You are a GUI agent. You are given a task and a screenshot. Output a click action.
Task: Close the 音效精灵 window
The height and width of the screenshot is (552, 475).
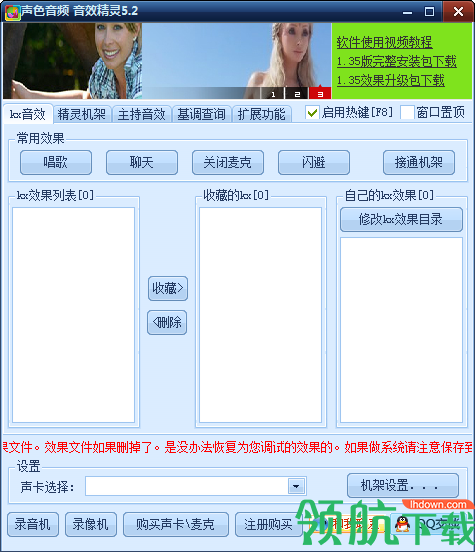coord(458,12)
